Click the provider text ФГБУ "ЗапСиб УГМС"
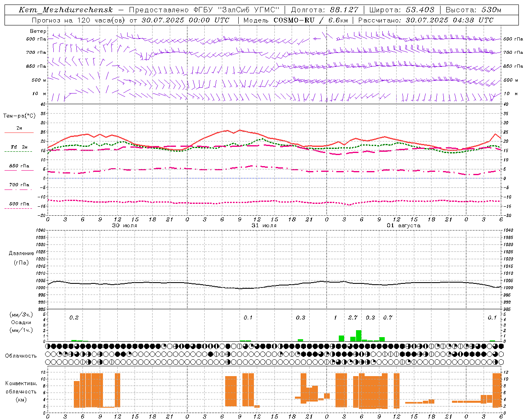This screenshot has width=525, height=420. point(235,10)
